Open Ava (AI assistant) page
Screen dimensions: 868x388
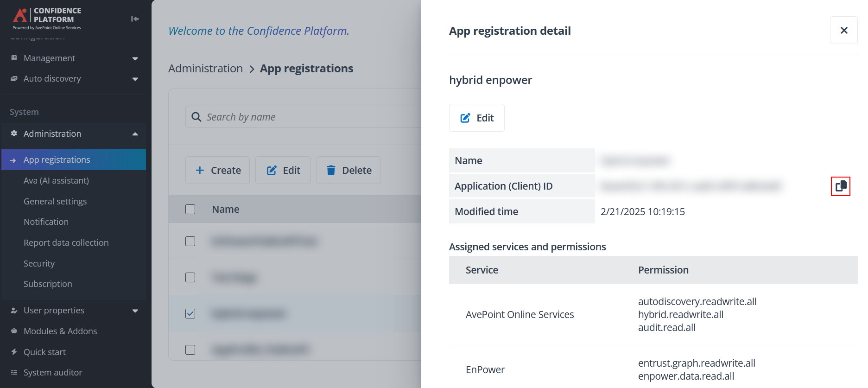coord(56,180)
